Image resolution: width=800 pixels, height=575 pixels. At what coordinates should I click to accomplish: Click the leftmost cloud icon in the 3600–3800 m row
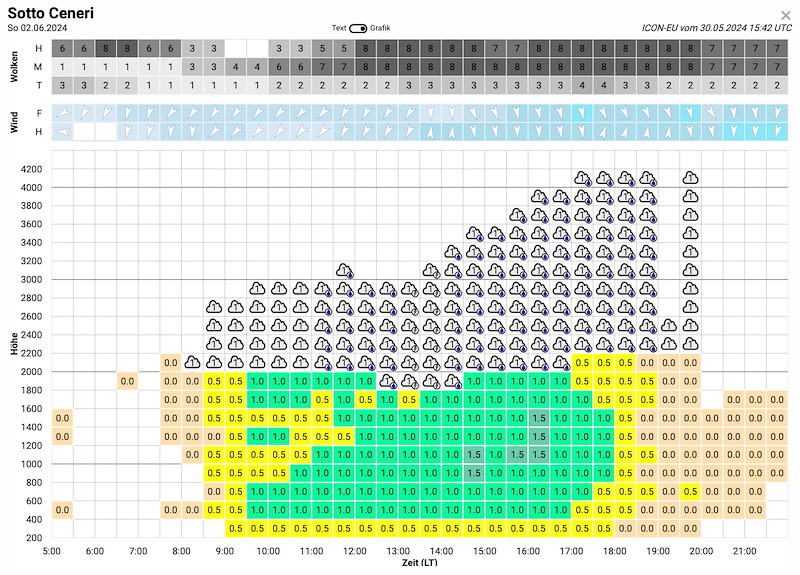pyautogui.click(x=518, y=215)
